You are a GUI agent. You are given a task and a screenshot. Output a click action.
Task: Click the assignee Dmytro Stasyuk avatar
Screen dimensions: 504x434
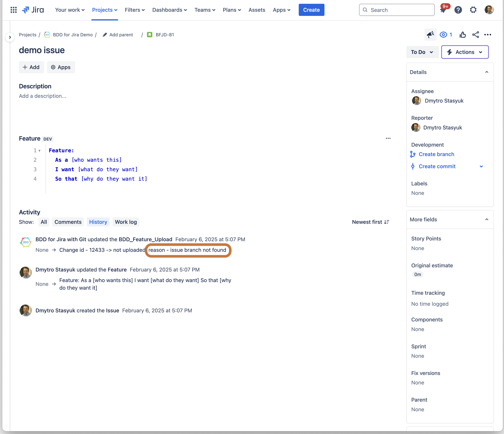point(416,101)
